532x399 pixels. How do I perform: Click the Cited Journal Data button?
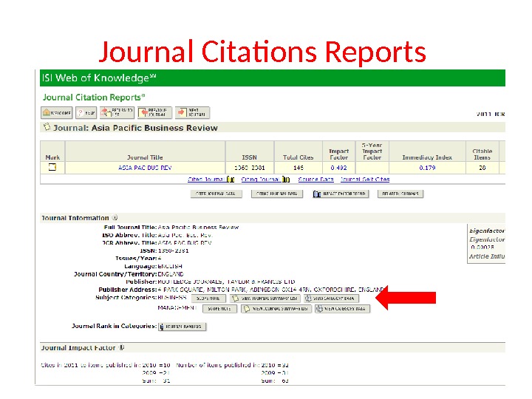point(216,194)
